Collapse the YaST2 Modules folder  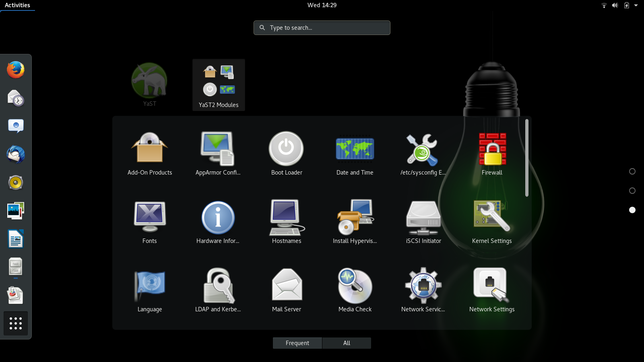(x=219, y=85)
